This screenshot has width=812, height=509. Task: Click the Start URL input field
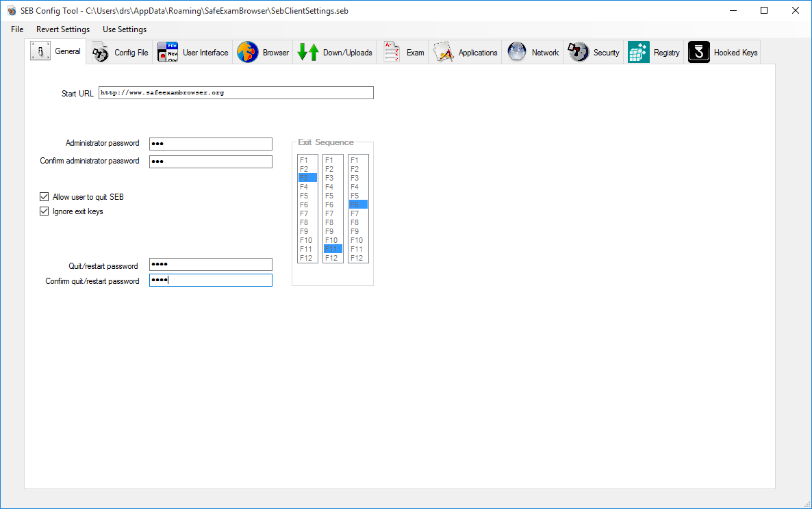click(236, 92)
